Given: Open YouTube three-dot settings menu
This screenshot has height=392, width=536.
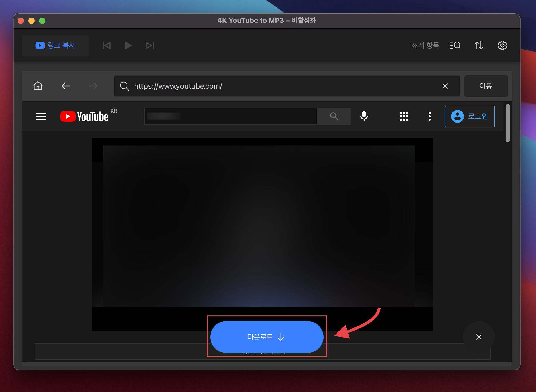Looking at the screenshot, I should point(429,116).
